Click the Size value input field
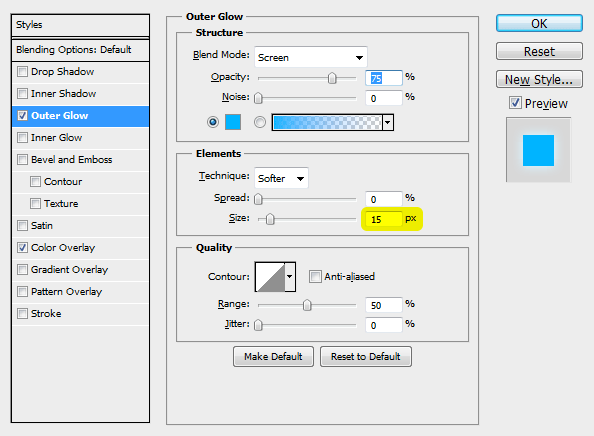The width and height of the screenshot is (594, 436). pos(383,219)
